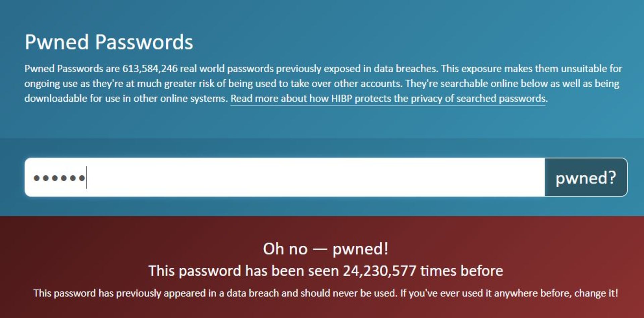Focus the masked password input field
The height and width of the screenshot is (318, 644).
pos(284,177)
